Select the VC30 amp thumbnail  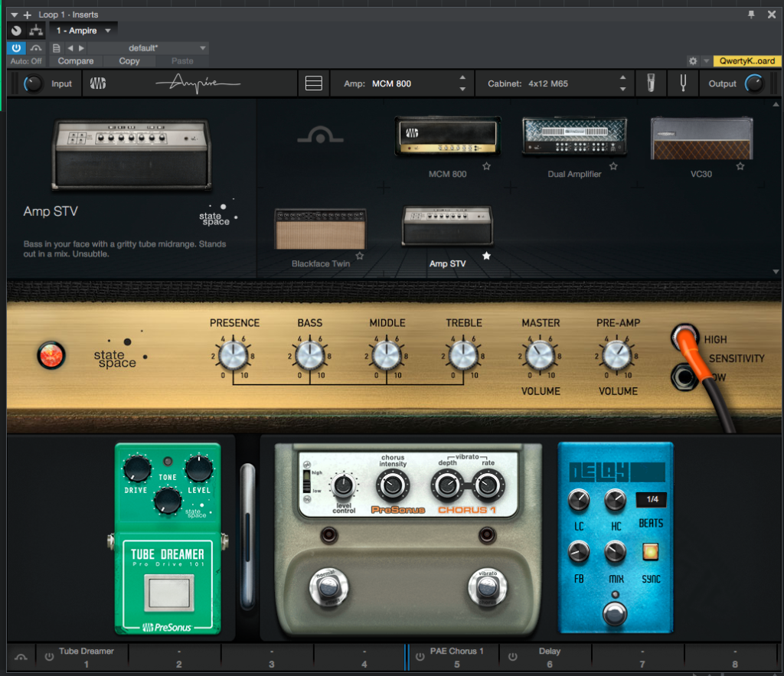point(701,139)
